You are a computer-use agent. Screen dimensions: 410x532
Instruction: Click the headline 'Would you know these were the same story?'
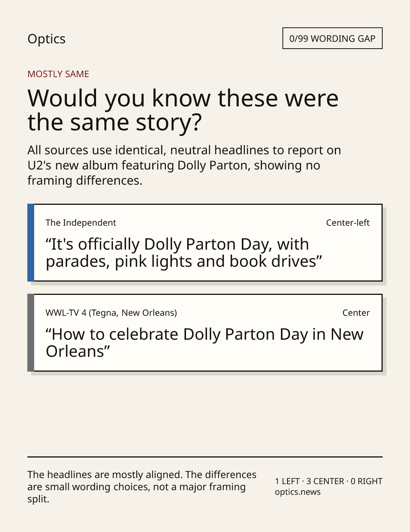click(x=183, y=110)
